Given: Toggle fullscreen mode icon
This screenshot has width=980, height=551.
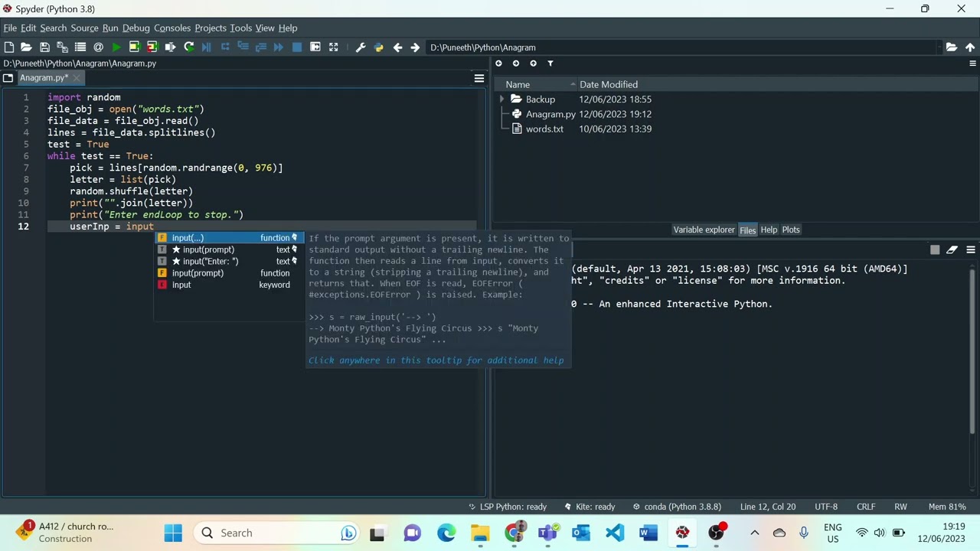Looking at the screenshot, I should click(x=334, y=47).
